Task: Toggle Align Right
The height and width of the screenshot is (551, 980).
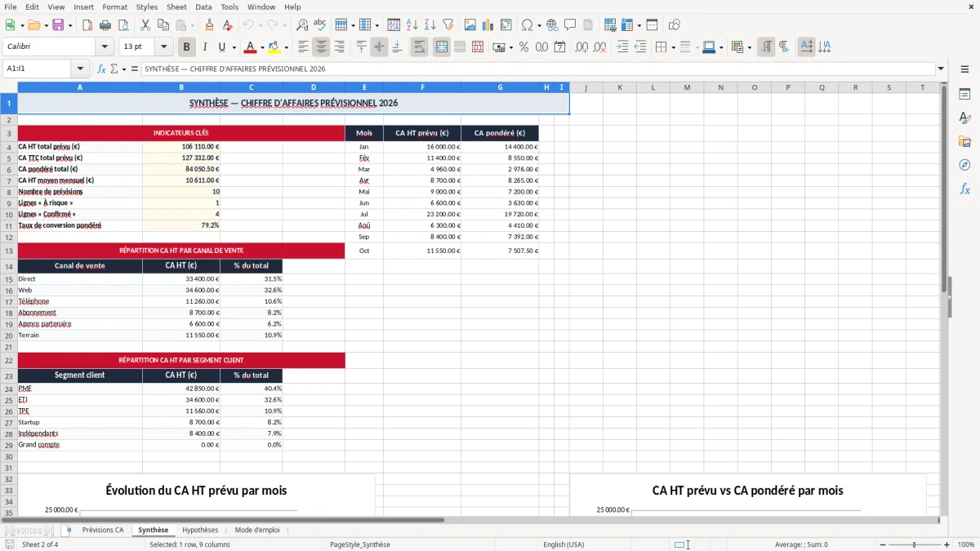Action: 340,47
